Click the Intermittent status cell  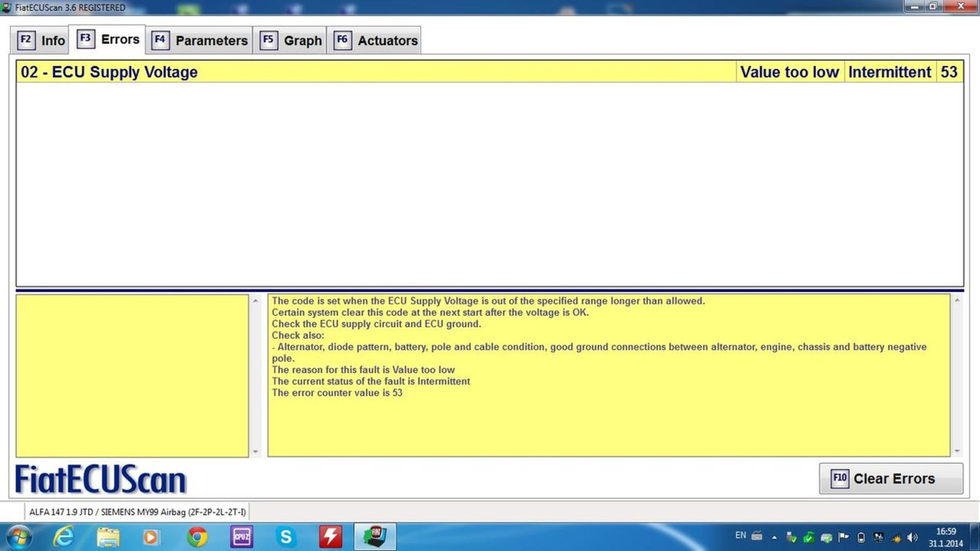tap(890, 72)
